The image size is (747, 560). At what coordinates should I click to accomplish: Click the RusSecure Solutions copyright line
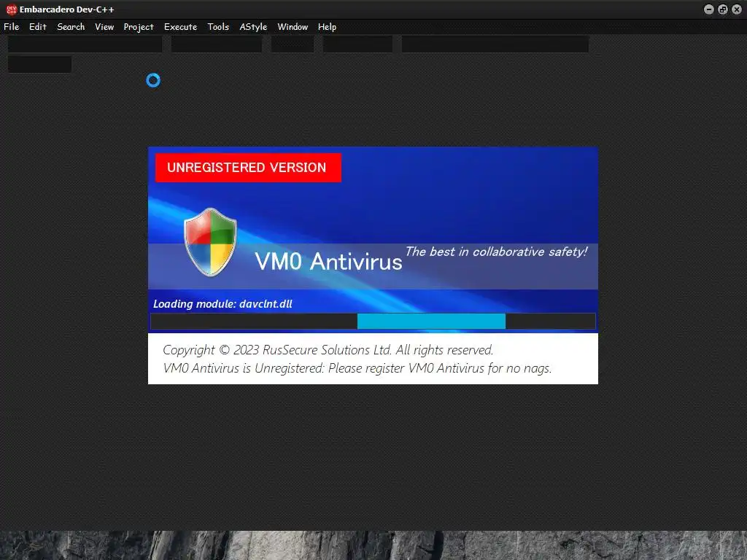[x=328, y=350]
